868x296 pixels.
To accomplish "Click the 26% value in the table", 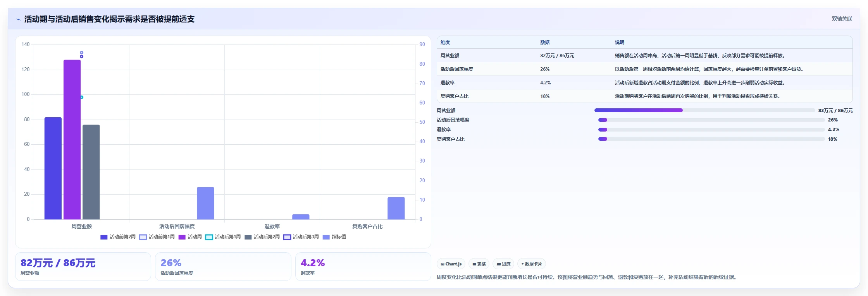I will click(545, 69).
